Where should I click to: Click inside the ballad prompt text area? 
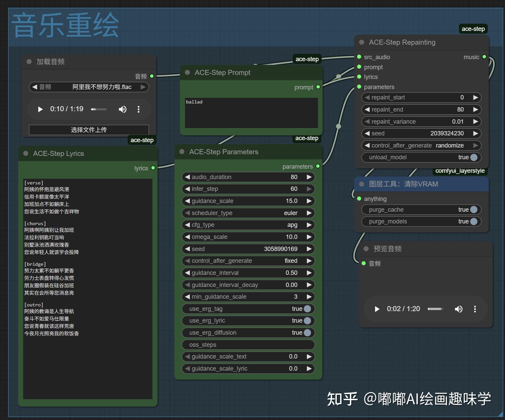(251, 113)
